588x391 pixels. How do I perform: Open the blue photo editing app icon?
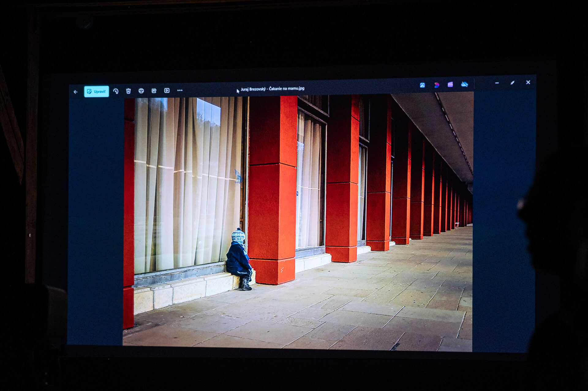point(422,85)
